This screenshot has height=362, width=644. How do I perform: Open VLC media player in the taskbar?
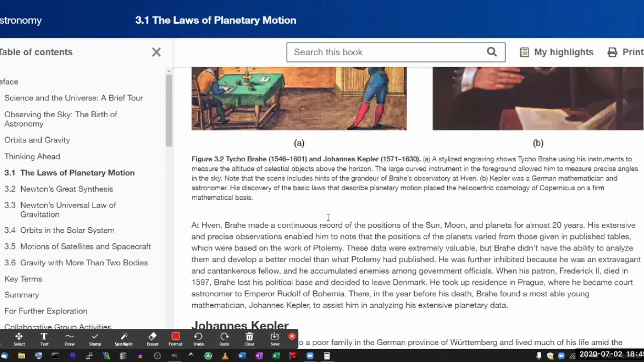tap(225, 355)
